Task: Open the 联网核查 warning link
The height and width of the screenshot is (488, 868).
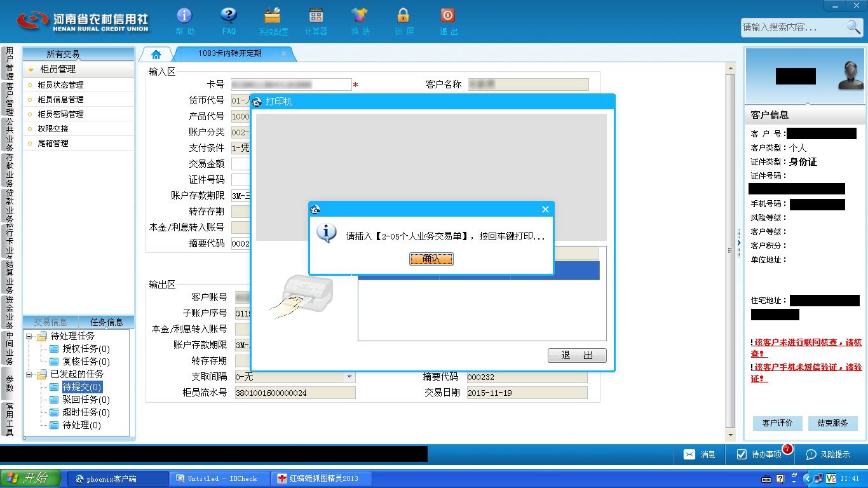Action: point(806,348)
